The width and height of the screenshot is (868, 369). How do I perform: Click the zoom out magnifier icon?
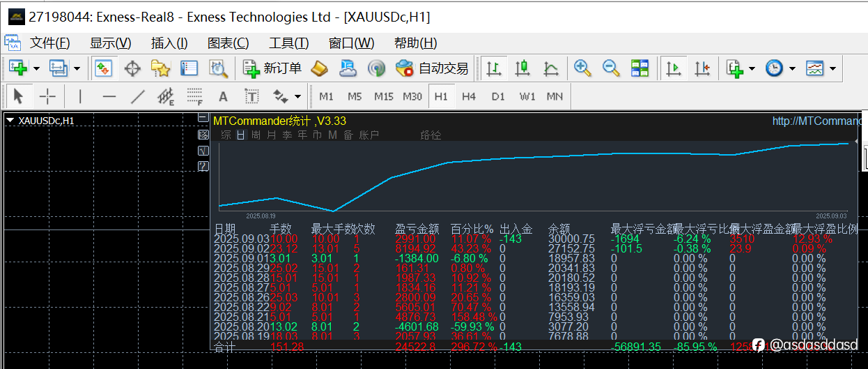pos(611,68)
